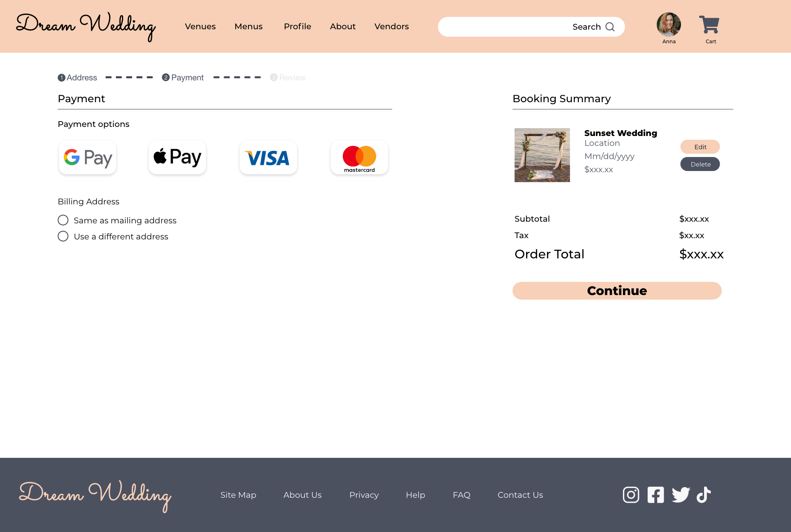The width and height of the screenshot is (791, 532).
Task: Open the Sunset Wedding thumbnail image
Action: pos(542,155)
